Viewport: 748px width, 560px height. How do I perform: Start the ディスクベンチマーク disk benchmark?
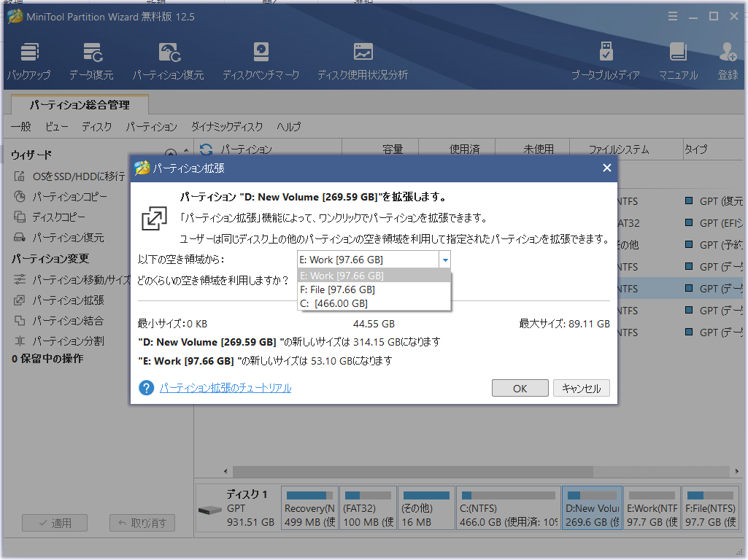point(261,61)
